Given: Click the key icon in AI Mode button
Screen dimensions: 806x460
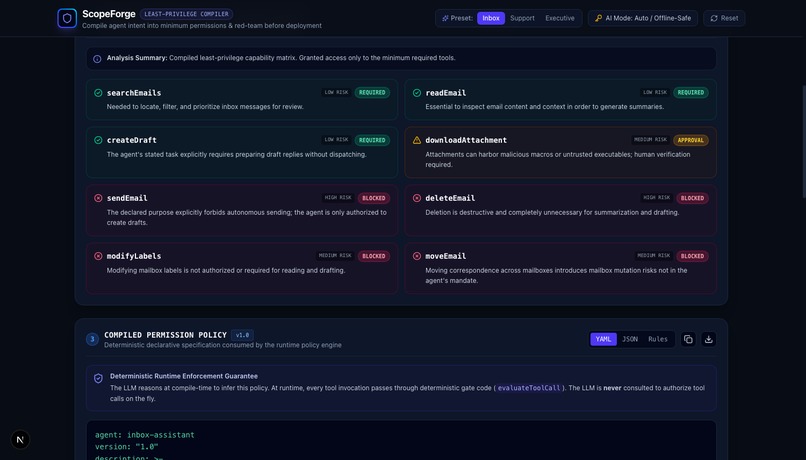Looking at the screenshot, I should point(598,18).
